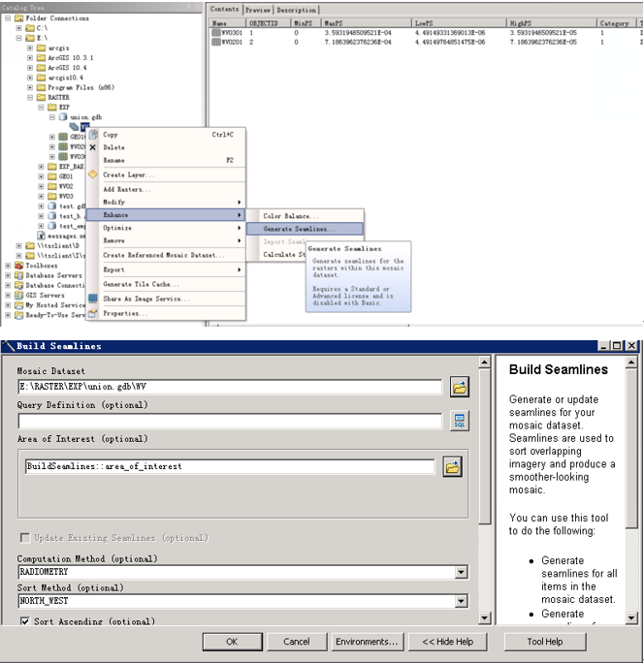Expand the EXP_BAK folder node
Viewport: 644px width, 663px height.
(x=41, y=166)
